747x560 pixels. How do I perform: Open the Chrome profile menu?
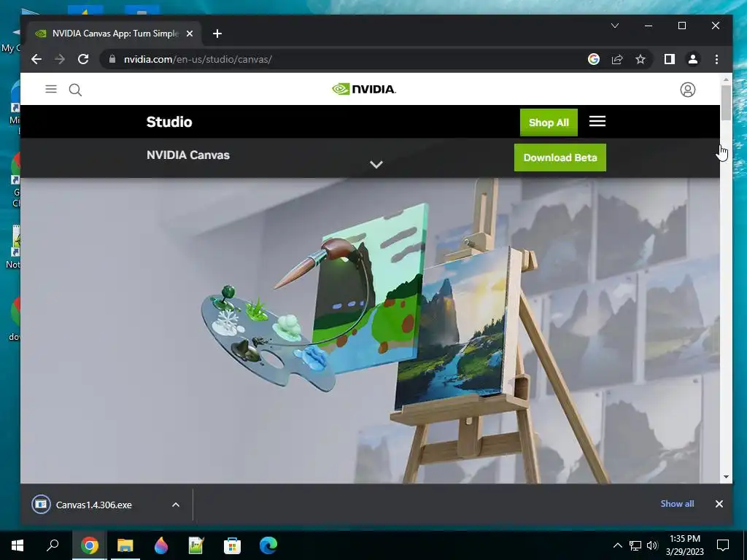click(x=693, y=59)
